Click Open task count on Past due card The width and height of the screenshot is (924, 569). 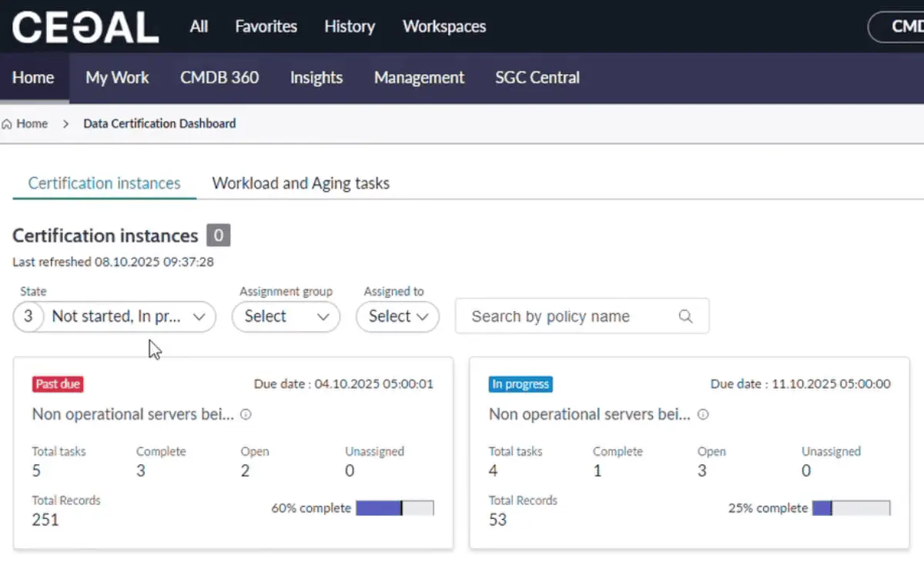(x=245, y=470)
